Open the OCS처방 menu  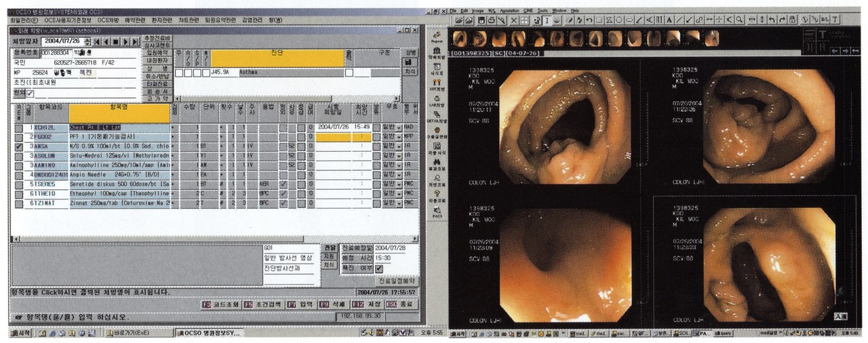(108, 20)
